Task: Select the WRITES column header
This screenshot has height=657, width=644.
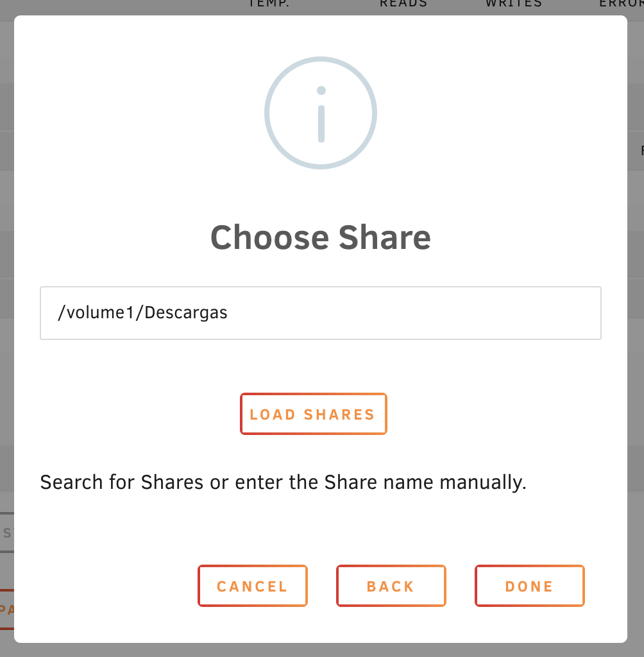Action: tap(513, 4)
